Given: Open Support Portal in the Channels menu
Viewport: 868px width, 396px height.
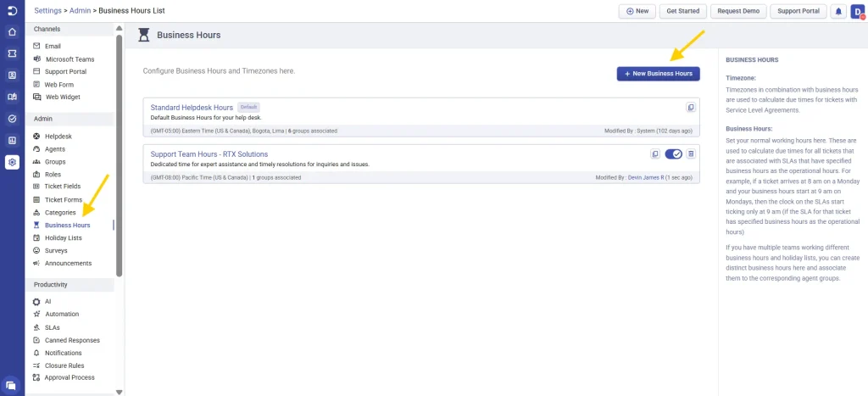Looking at the screenshot, I should click(65, 71).
